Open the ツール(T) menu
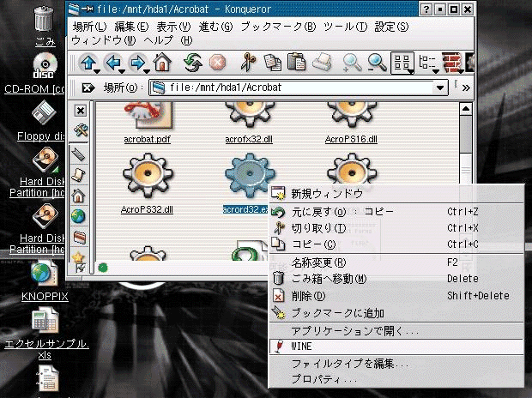 tap(346, 27)
